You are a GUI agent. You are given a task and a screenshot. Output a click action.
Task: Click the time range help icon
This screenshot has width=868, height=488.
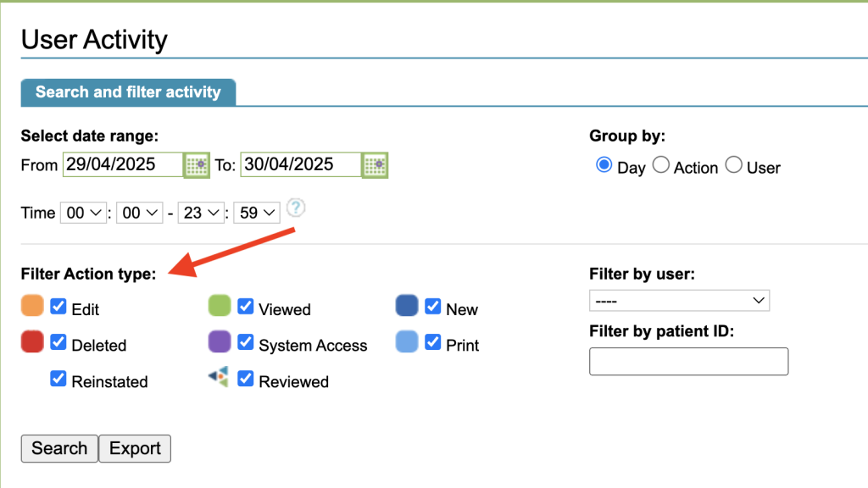pos(295,208)
